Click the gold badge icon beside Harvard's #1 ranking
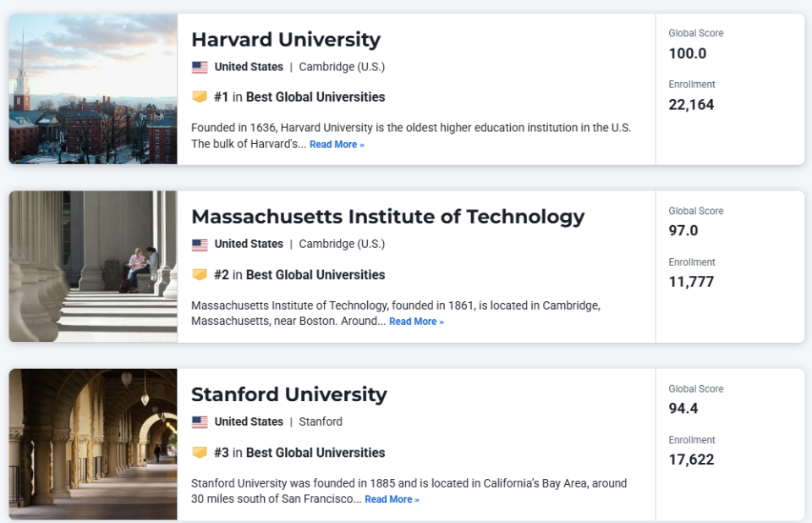This screenshot has height=523, width=812. point(200,97)
